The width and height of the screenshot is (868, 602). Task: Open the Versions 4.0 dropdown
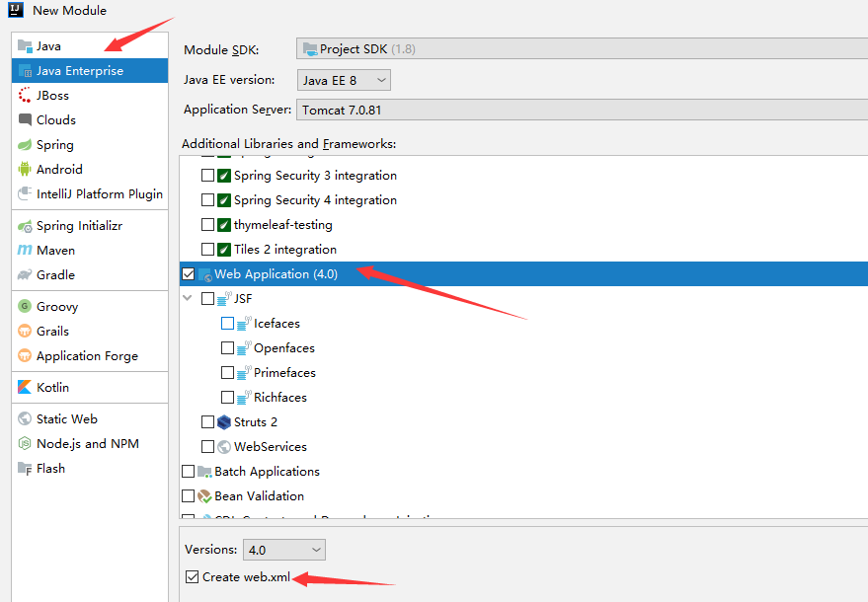point(284,550)
